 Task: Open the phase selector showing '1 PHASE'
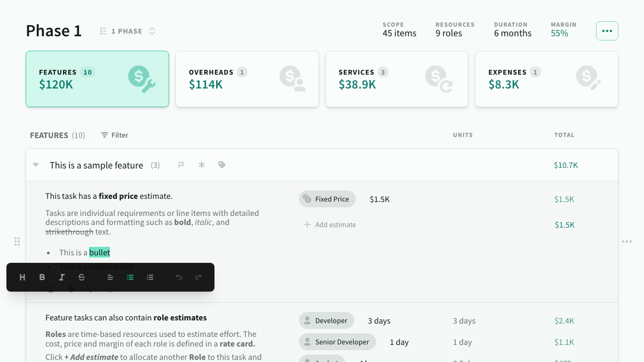tap(127, 30)
